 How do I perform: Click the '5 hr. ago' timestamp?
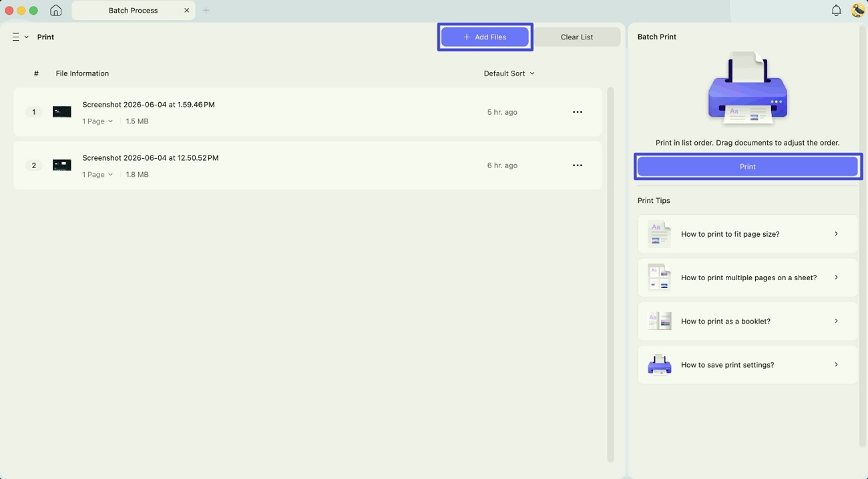502,112
